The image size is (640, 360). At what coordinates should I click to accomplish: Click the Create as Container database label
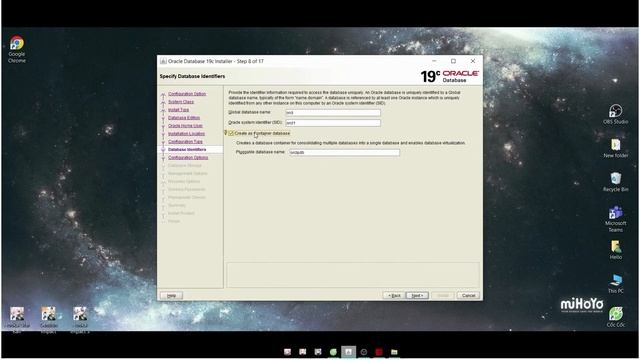click(x=262, y=133)
